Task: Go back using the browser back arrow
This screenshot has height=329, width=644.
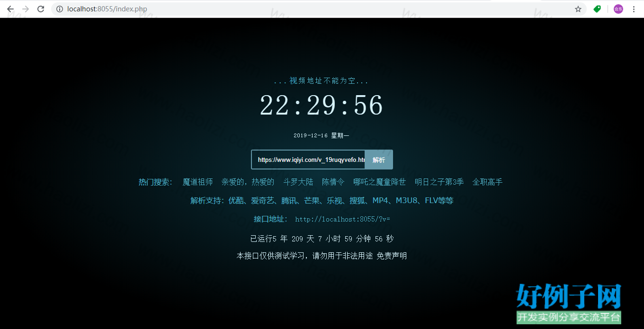Action: click(x=10, y=9)
